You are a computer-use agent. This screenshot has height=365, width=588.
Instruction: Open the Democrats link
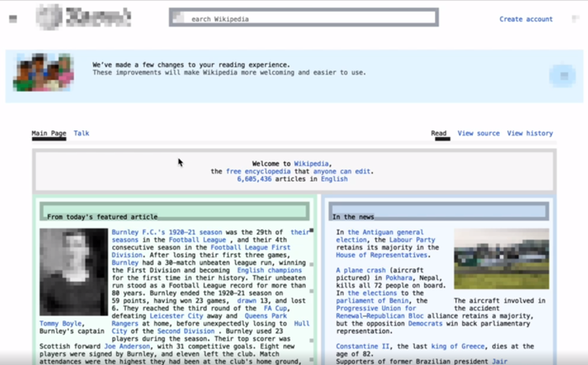click(x=425, y=324)
